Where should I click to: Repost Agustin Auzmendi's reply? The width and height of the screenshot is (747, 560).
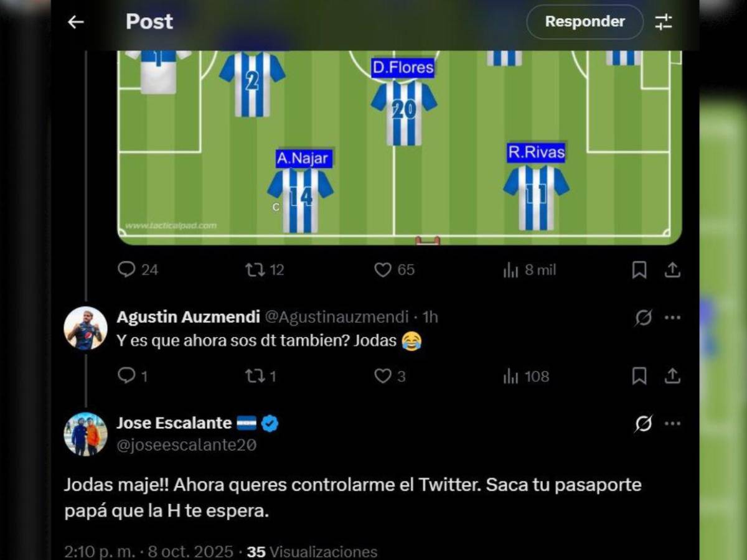(261, 376)
